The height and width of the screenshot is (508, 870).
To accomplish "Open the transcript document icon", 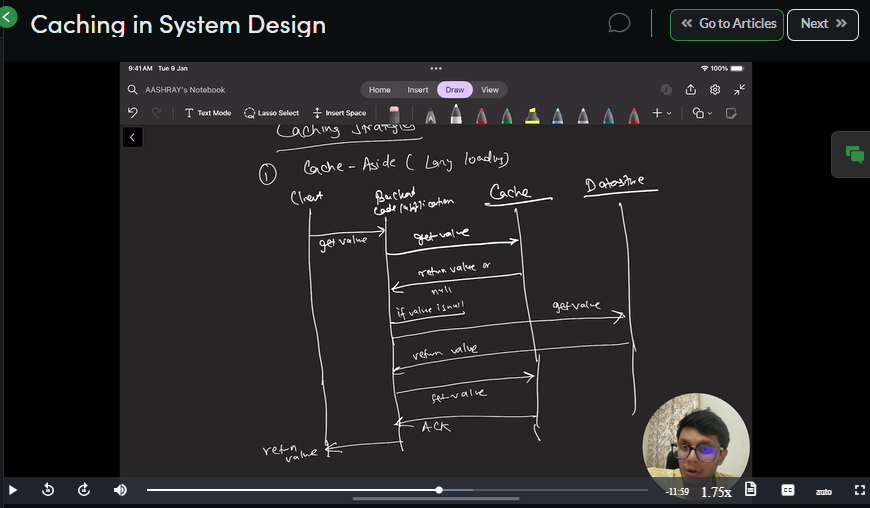I will click(x=751, y=489).
